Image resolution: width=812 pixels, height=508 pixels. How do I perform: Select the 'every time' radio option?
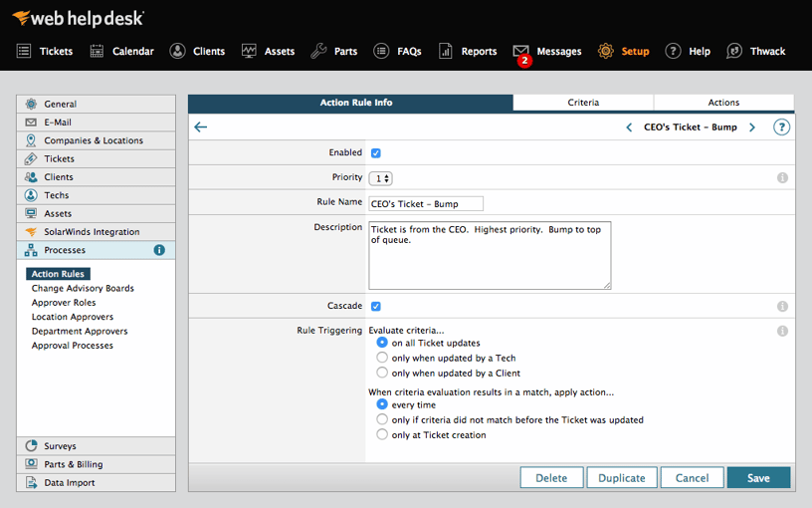[382, 403]
